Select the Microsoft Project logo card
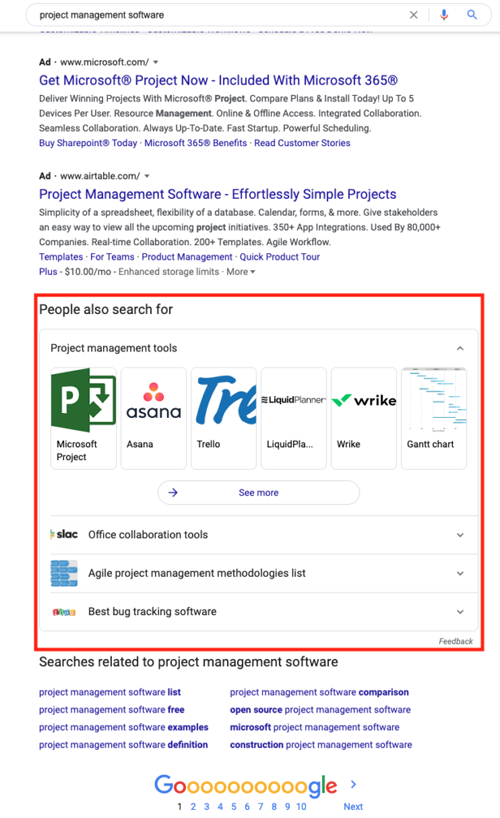Screen dimensions: 500x818 84,418
